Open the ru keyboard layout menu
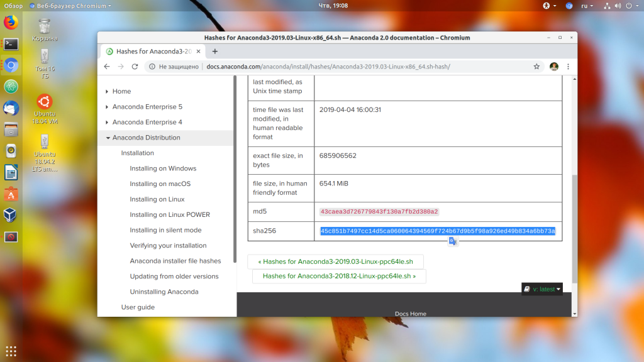The height and width of the screenshot is (362, 644). (587, 6)
